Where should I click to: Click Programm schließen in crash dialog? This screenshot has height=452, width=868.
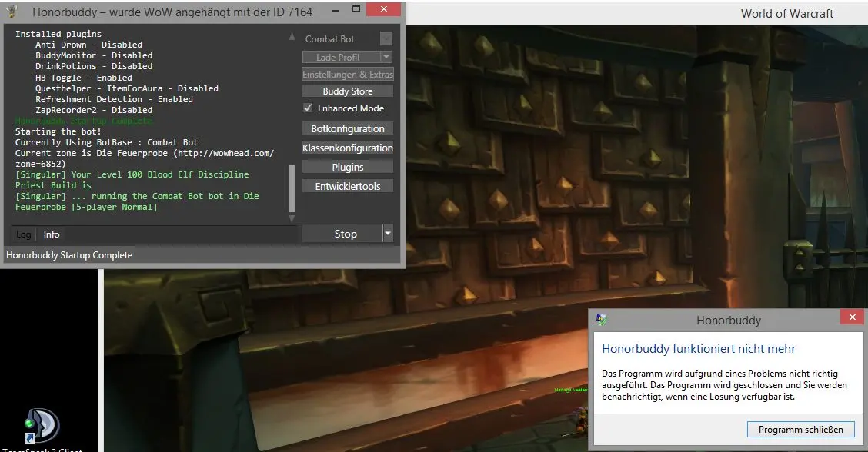[x=800, y=429]
